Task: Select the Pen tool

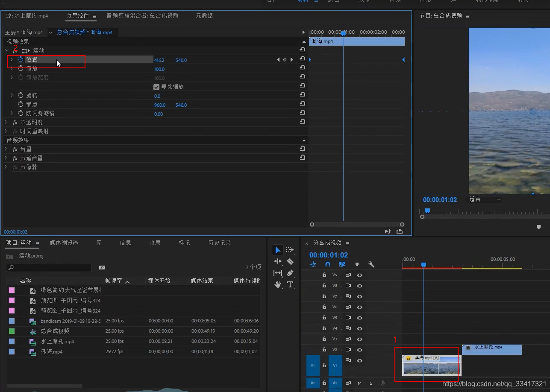Action: (290, 273)
